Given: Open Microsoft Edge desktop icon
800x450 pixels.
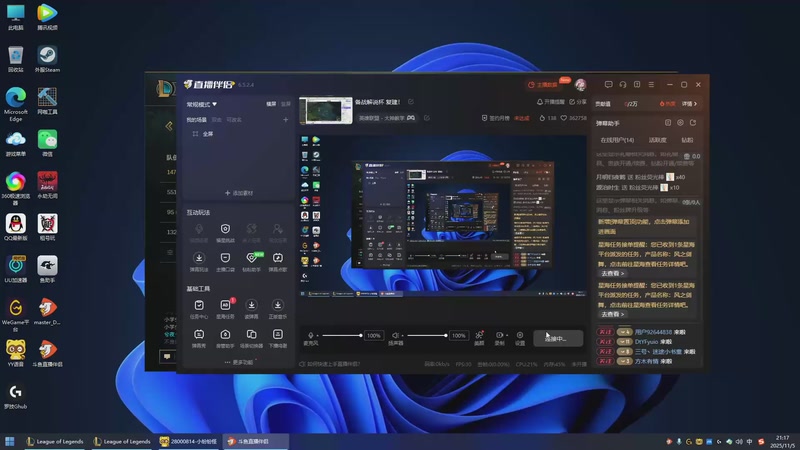Looking at the screenshot, I should 15,104.
